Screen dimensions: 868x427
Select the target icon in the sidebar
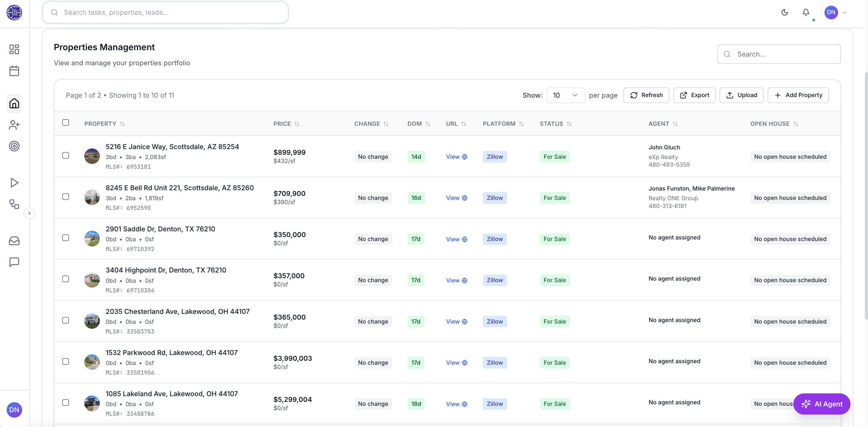pyautogui.click(x=14, y=146)
